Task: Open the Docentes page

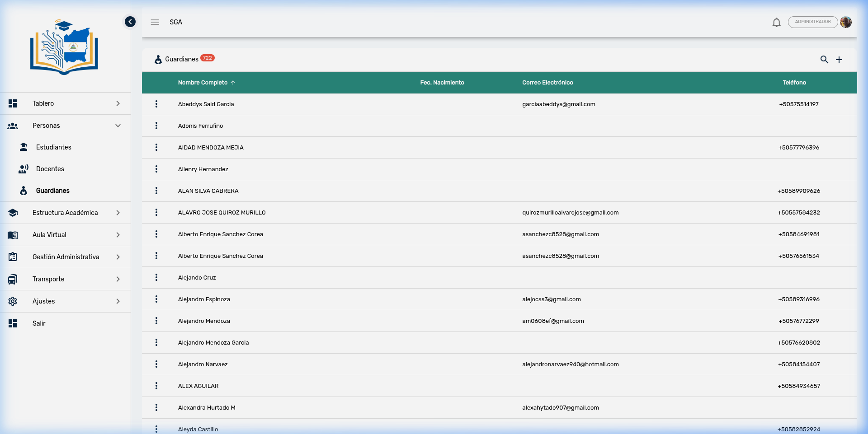Action: (50, 169)
